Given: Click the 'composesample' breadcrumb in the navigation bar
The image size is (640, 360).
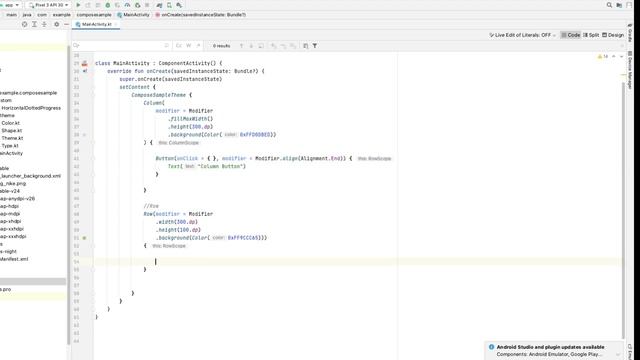Looking at the screenshot, I should coord(94,15).
